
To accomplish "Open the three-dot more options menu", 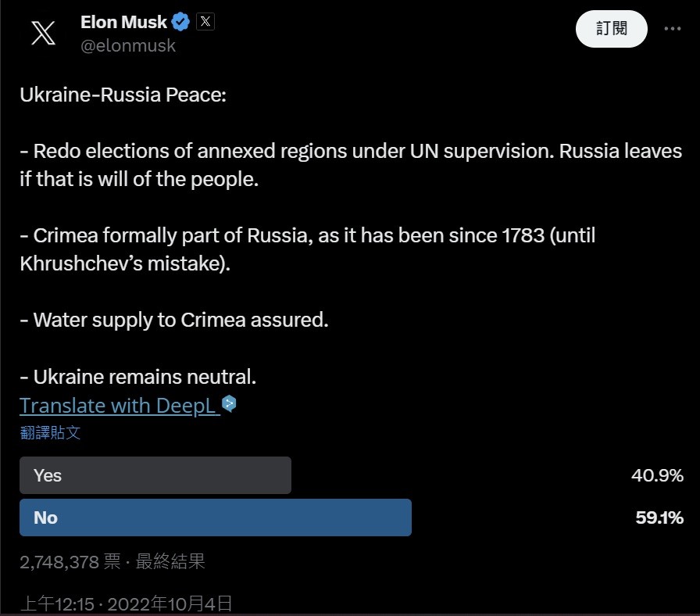I will pos(672,29).
